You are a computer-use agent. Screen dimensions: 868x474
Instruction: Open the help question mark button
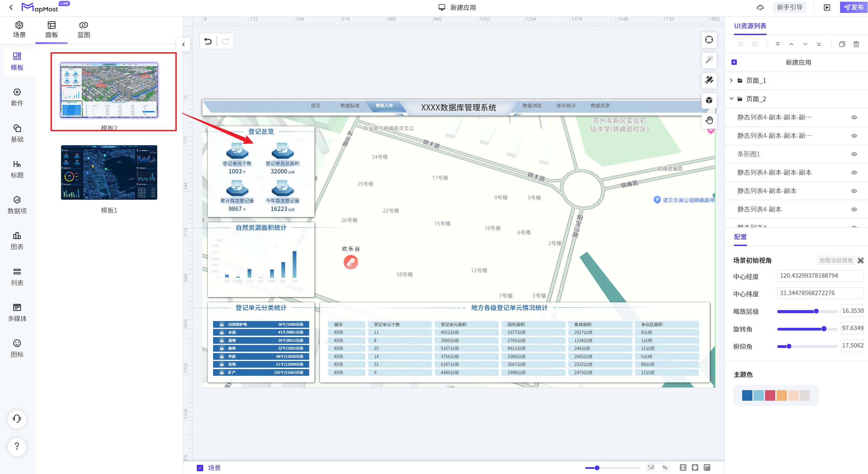click(x=17, y=446)
